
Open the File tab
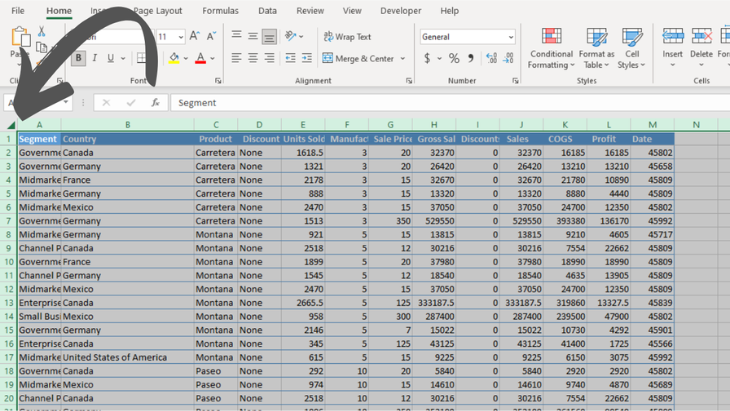click(18, 11)
